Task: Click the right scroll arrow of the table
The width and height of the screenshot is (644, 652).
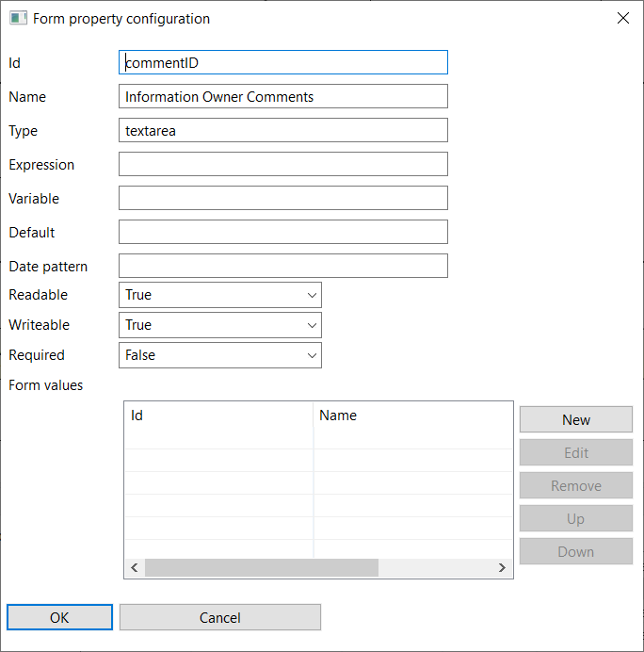Action: 502,568
